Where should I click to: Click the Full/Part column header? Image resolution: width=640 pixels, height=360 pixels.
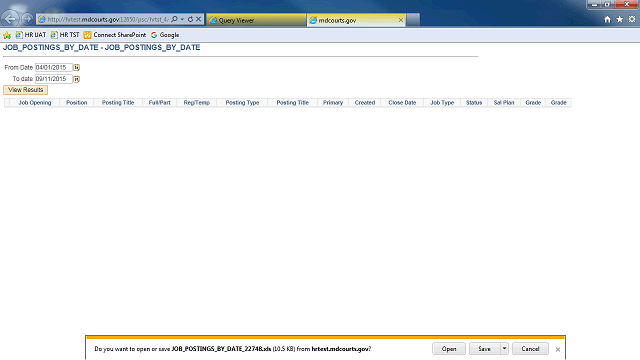point(160,103)
